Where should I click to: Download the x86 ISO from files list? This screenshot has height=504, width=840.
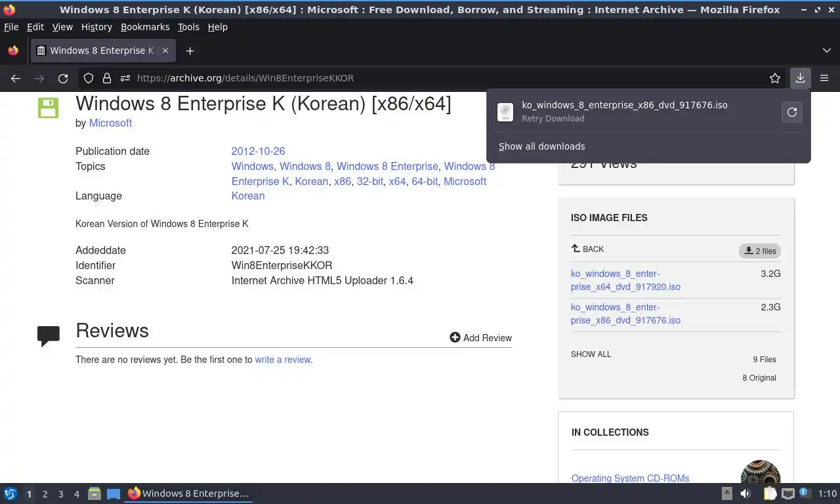625,314
